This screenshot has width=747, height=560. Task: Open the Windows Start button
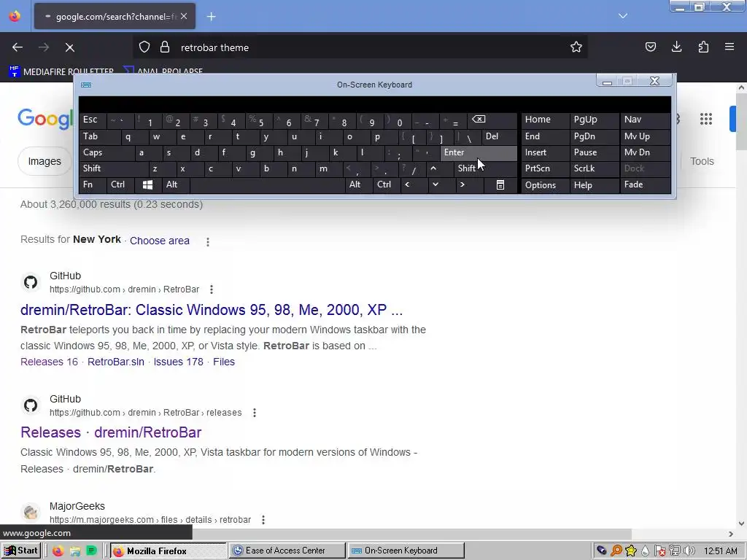[20, 551]
